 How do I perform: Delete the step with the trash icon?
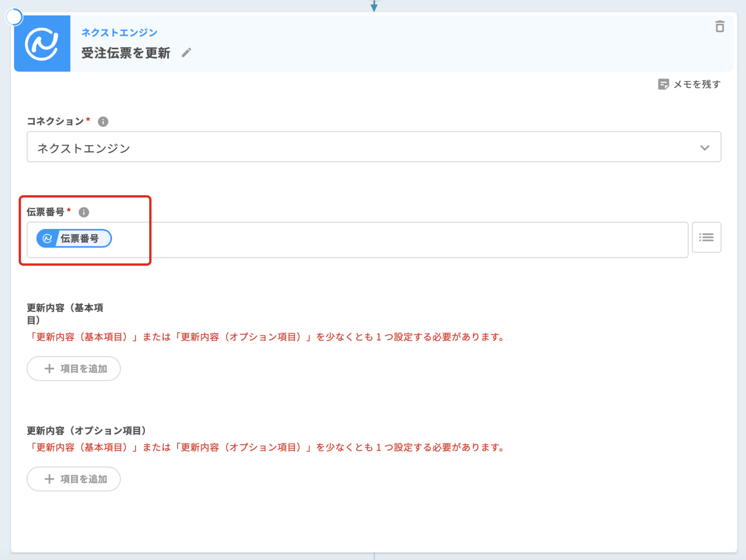coord(719,26)
